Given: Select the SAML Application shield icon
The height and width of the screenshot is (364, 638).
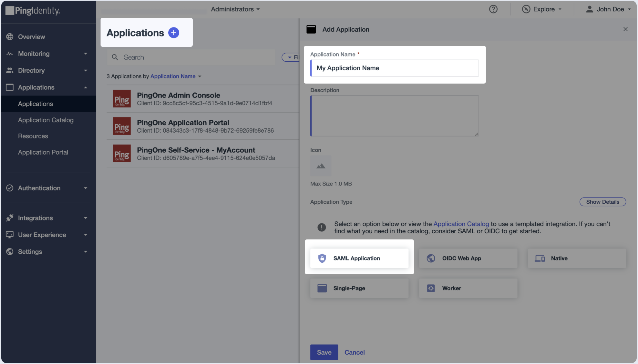Looking at the screenshot, I should [x=323, y=258].
